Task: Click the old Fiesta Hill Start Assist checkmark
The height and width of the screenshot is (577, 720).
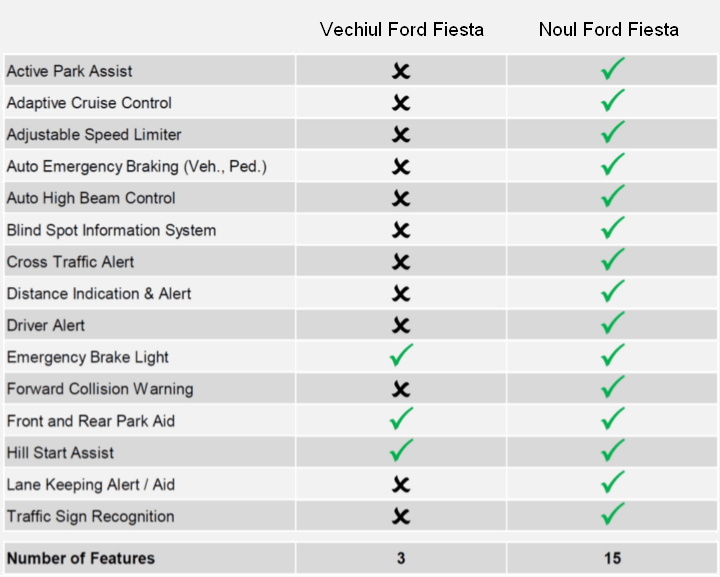Action: pos(401,451)
